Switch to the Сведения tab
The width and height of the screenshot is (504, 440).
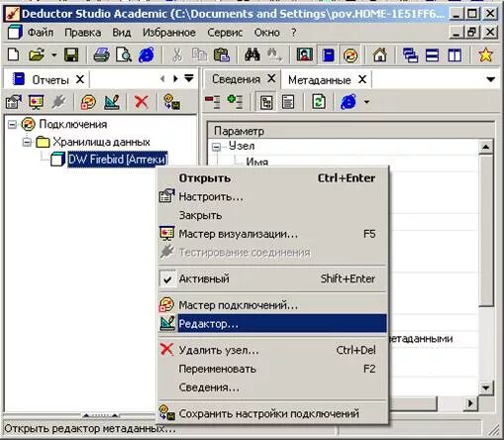236,79
